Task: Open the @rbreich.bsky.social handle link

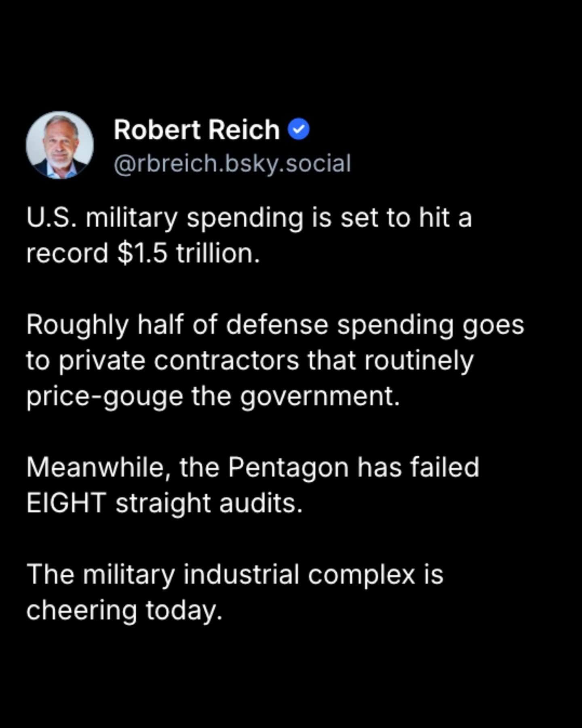Action: [x=232, y=163]
